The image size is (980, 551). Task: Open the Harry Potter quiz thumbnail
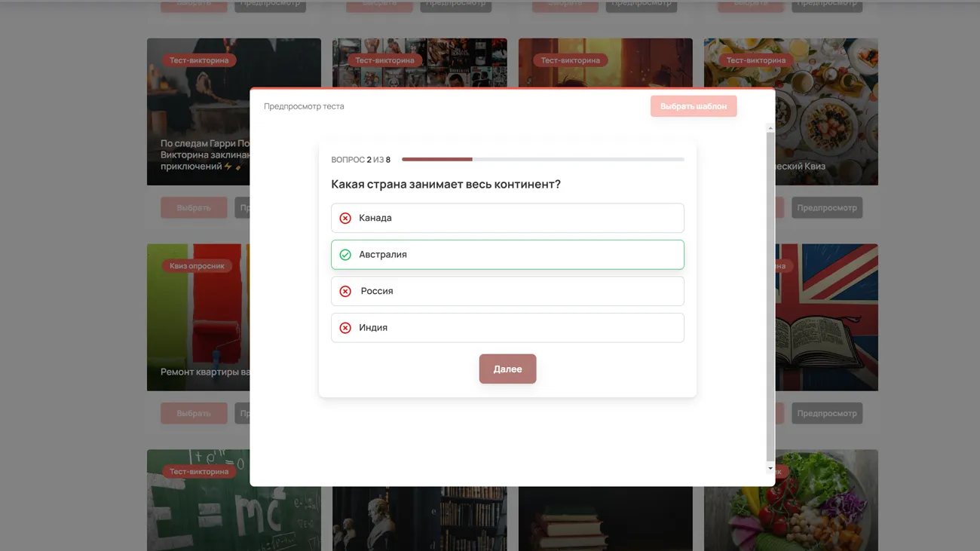tap(198, 113)
